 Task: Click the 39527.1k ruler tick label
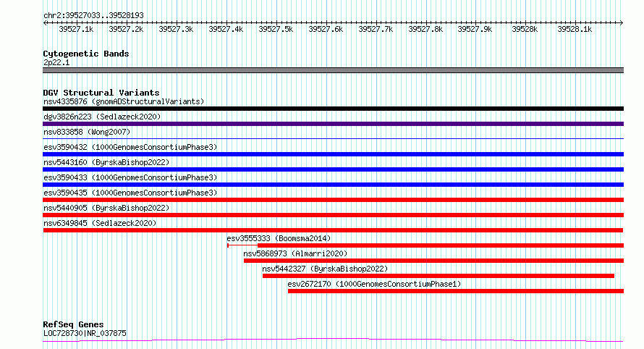(x=76, y=29)
